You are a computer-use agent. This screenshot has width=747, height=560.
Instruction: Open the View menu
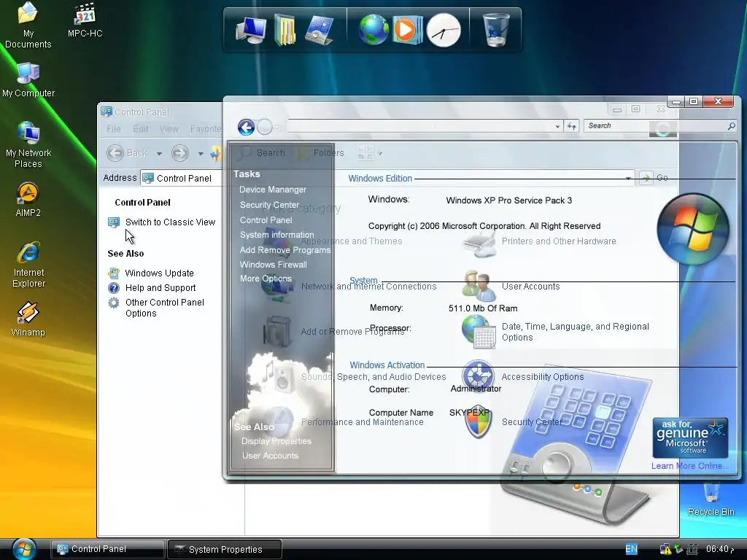click(169, 128)
